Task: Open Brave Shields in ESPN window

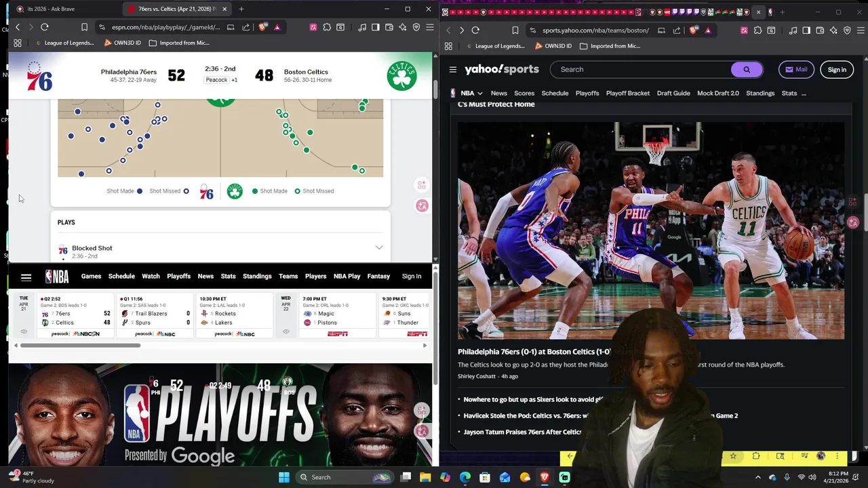Action: pyautogui.click(x=263, y=27)
